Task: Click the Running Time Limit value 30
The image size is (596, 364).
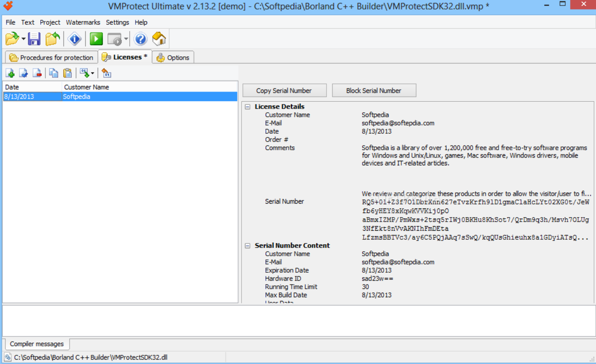Action: [365, 287]
